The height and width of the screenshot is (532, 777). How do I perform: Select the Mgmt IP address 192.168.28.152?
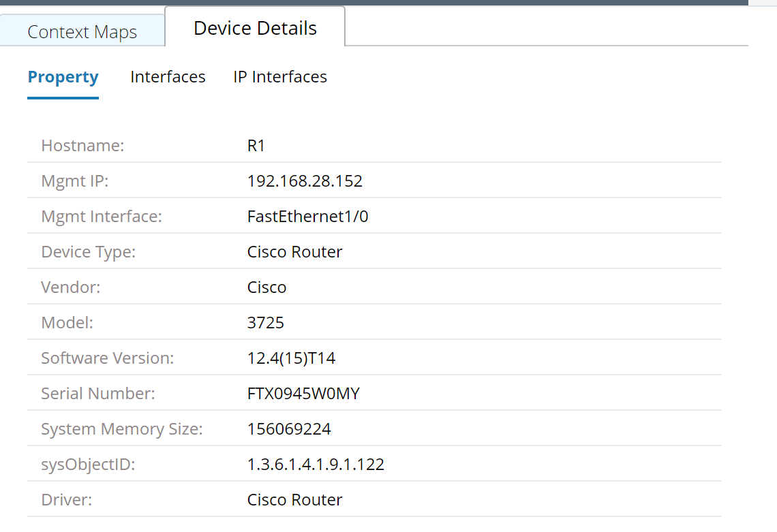pyautogui.click(x=305, y=181)
